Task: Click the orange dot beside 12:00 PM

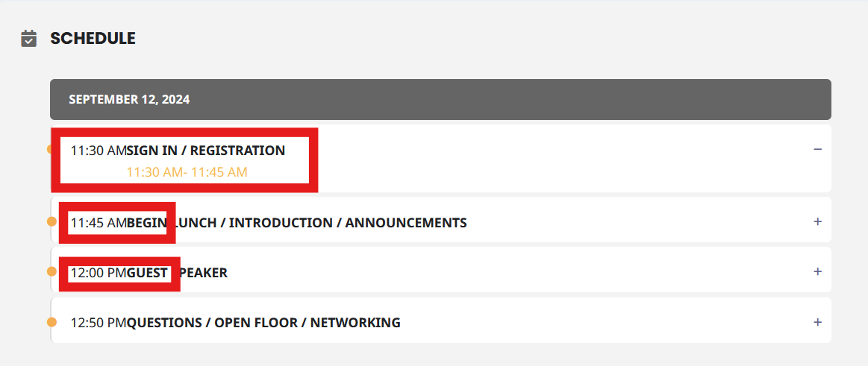Action: click(x=51, y=271)
